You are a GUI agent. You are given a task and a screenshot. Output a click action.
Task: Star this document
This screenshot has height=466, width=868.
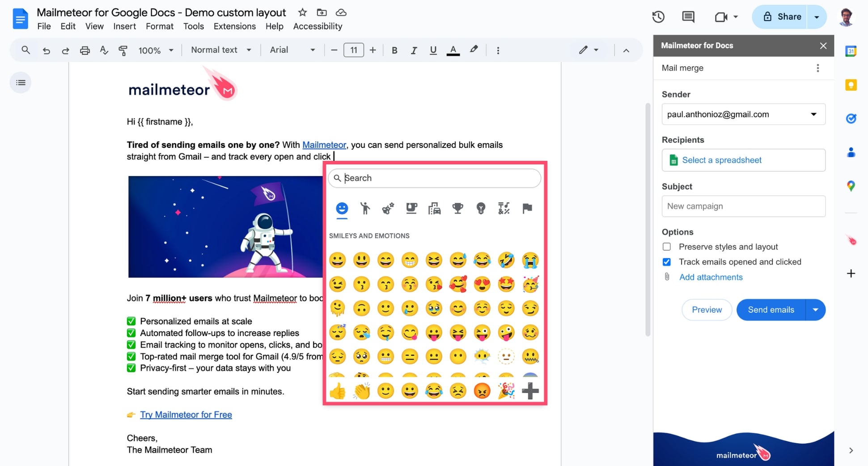(302, 13)
